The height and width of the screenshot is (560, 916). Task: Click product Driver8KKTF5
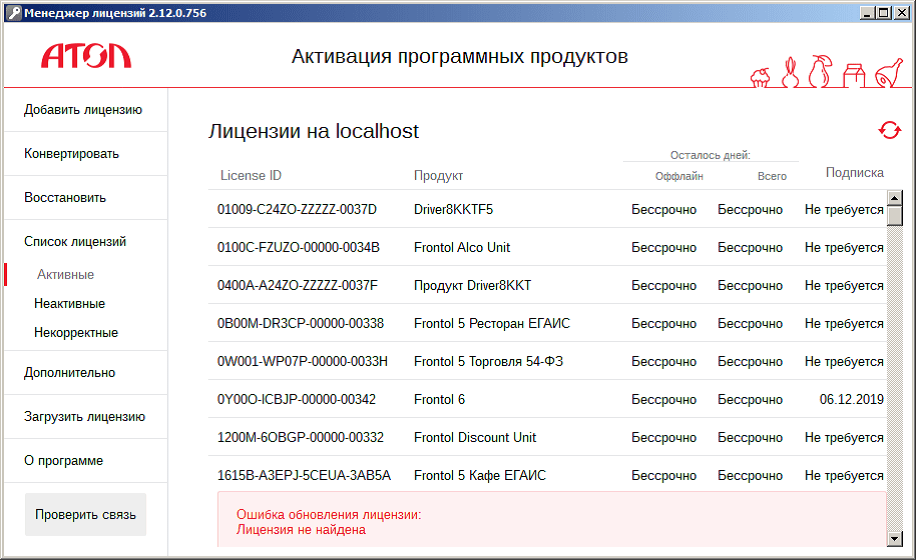[x=453, y=210]
